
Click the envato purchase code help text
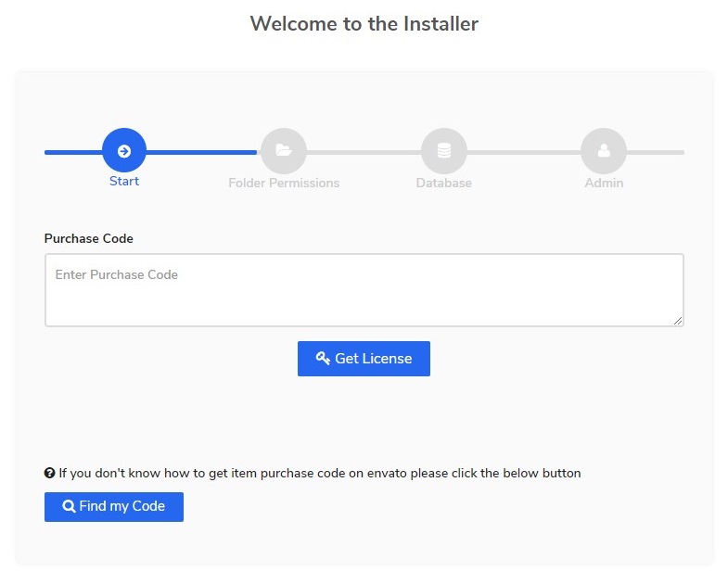[319, 473]
